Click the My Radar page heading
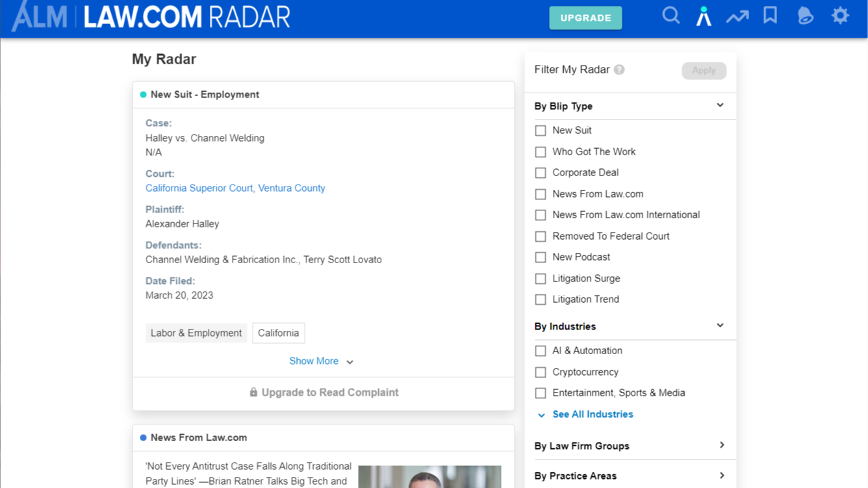Image resolution: width=868 pixels, height=488 pixels. coord(164,59)
